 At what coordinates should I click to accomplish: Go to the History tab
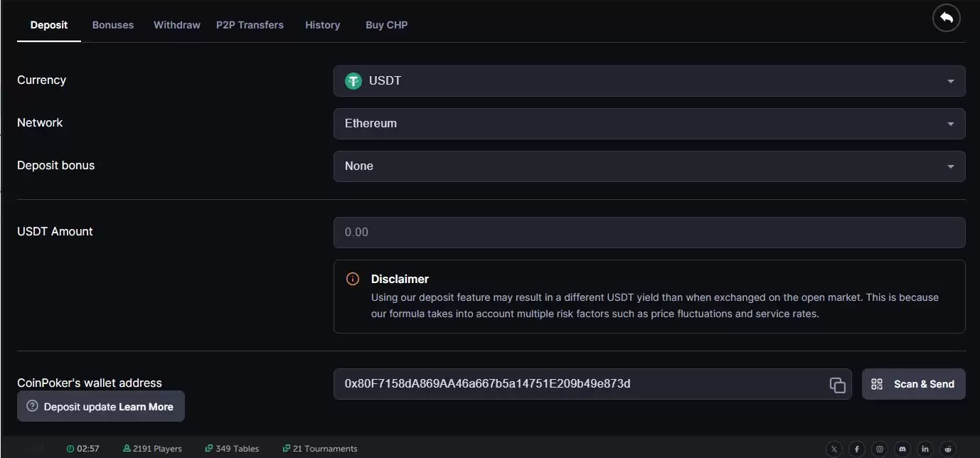322,25
